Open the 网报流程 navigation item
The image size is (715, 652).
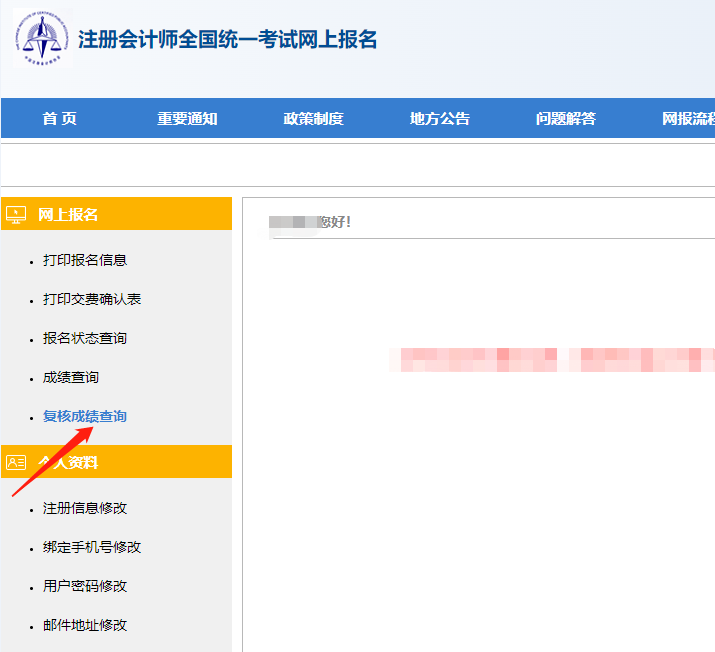tap(688, 119)
